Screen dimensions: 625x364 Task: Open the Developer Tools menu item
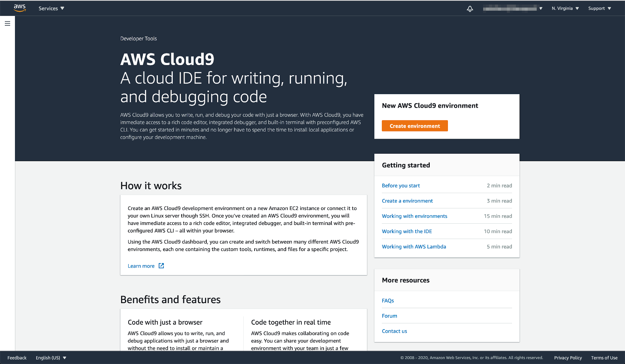click(139, 38)
